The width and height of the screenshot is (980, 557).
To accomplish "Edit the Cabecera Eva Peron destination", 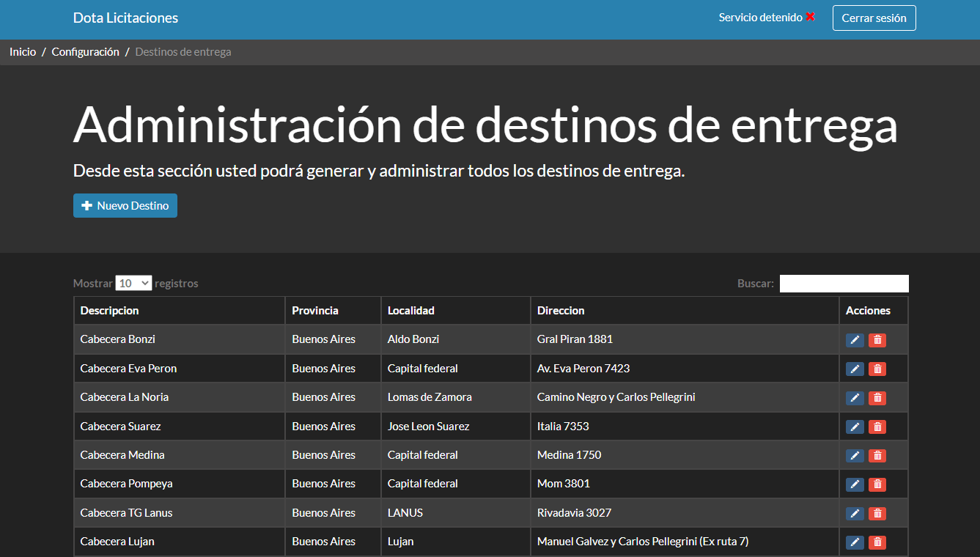I will point(855,369).
